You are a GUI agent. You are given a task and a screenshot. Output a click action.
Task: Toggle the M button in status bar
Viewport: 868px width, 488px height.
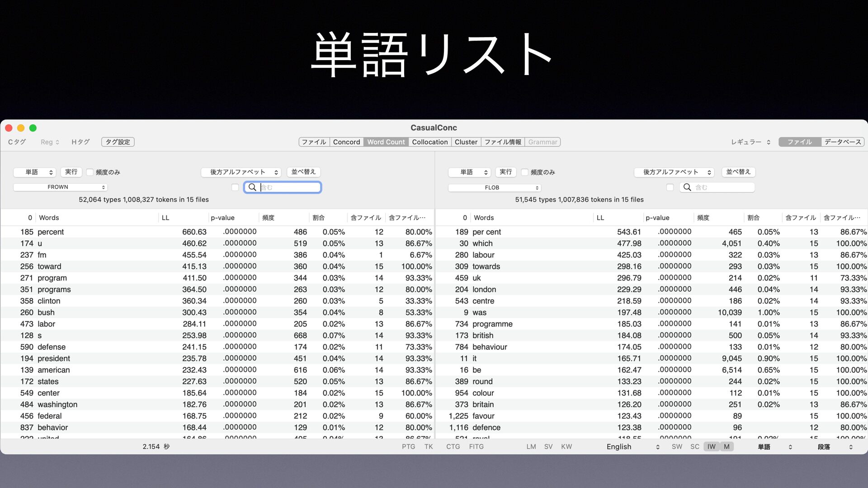(726, 446)
